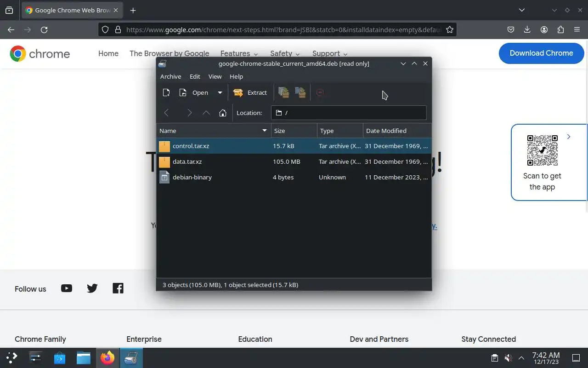The height and width of the screenshot is (368, 588).
Task: Open the Firefox extensions puzzle icon
Action: [560, 29]
